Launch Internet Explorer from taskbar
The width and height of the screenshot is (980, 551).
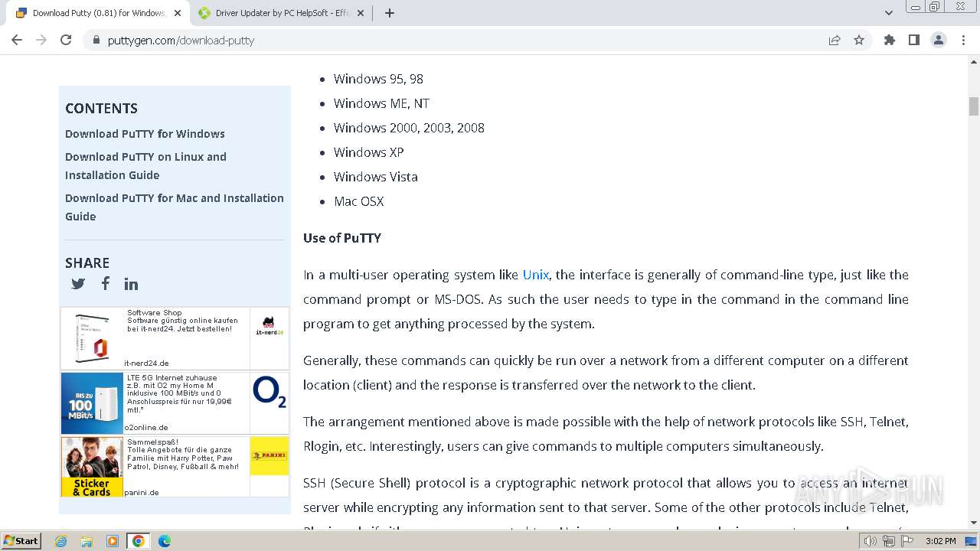click(x=60, y=541)
